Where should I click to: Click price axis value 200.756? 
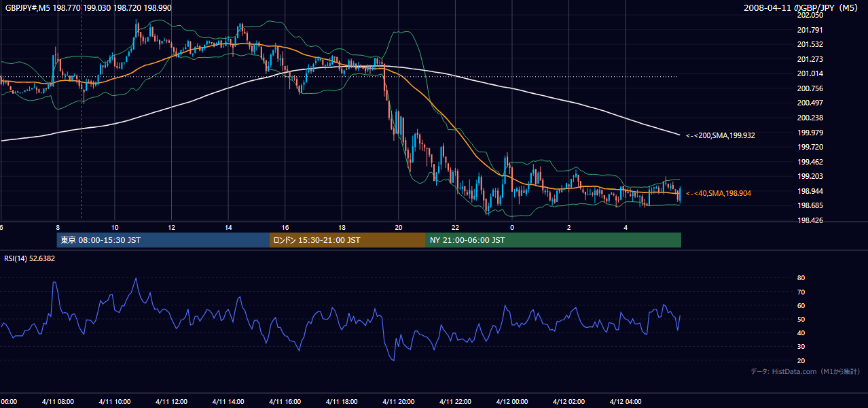coord(810,88)
